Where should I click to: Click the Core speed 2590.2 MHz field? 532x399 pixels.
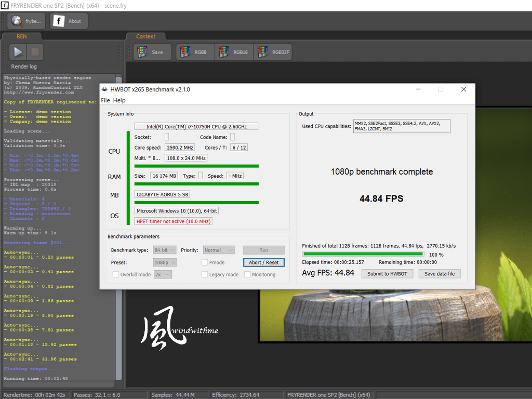pos(180,148)
